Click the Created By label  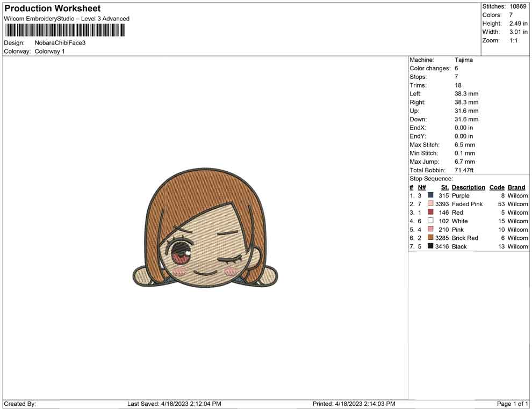tap(20, 404)
